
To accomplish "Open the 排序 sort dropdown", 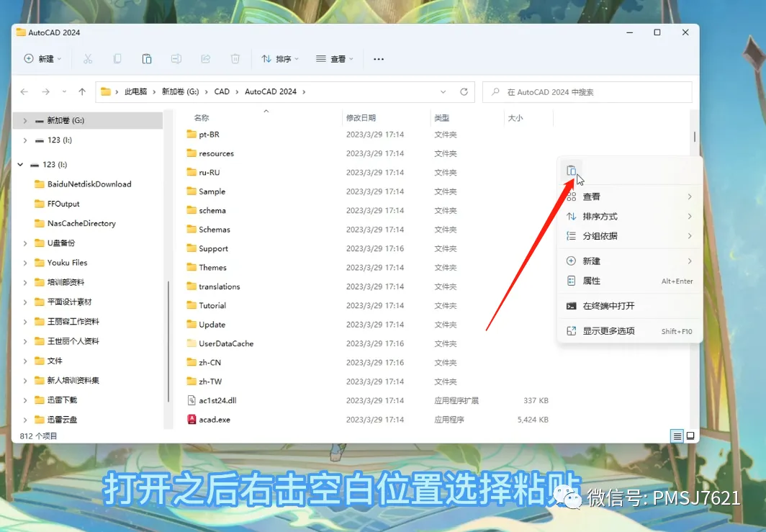I will 280,59.
